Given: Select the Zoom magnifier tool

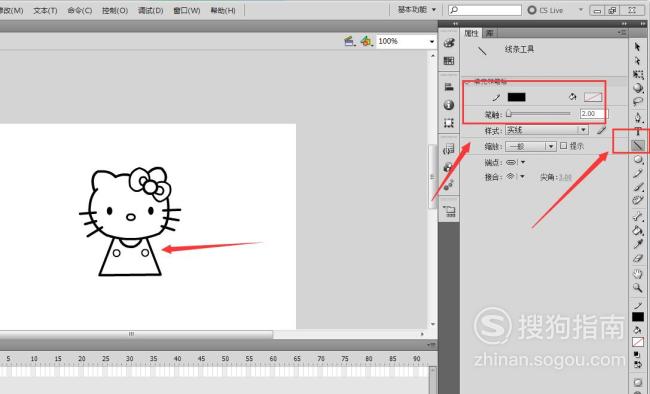Looking at the screenshot, I should click(638, 288).
